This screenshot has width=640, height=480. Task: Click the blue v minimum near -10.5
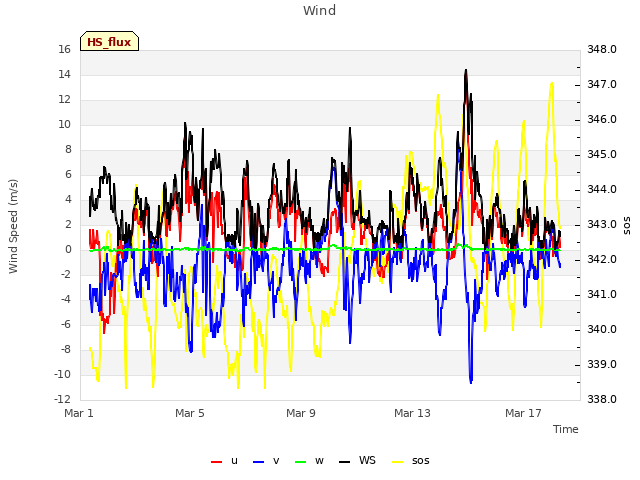coord(471,382)
